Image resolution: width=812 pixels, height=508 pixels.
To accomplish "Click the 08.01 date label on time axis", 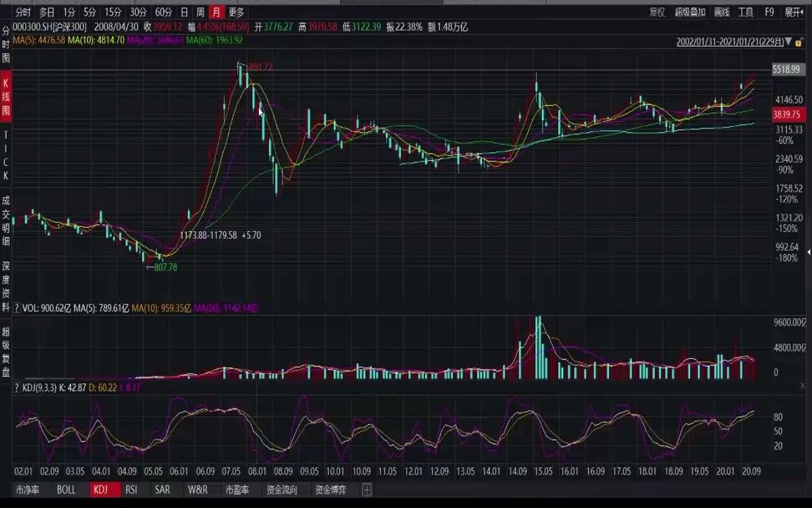I will tap(257, 471).
